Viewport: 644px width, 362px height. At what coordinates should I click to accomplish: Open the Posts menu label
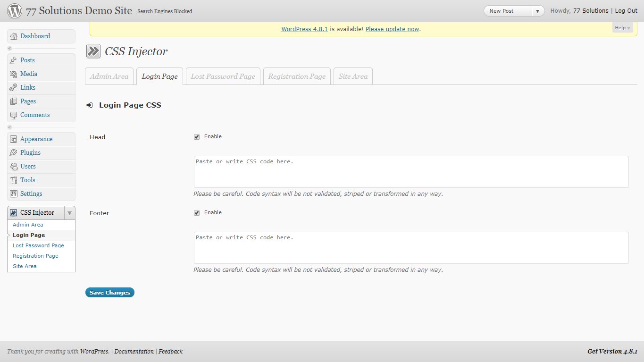[x=27, y=60]
